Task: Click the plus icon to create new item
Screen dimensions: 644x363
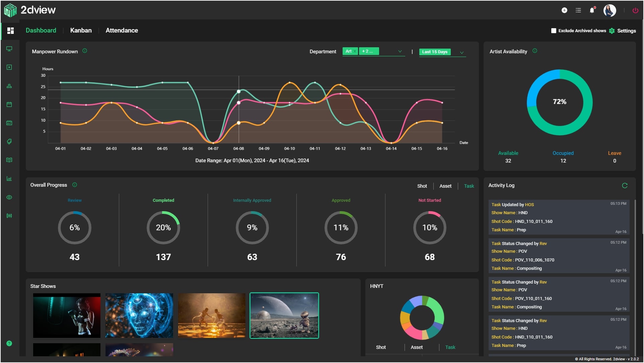Action: coord(565,10)
